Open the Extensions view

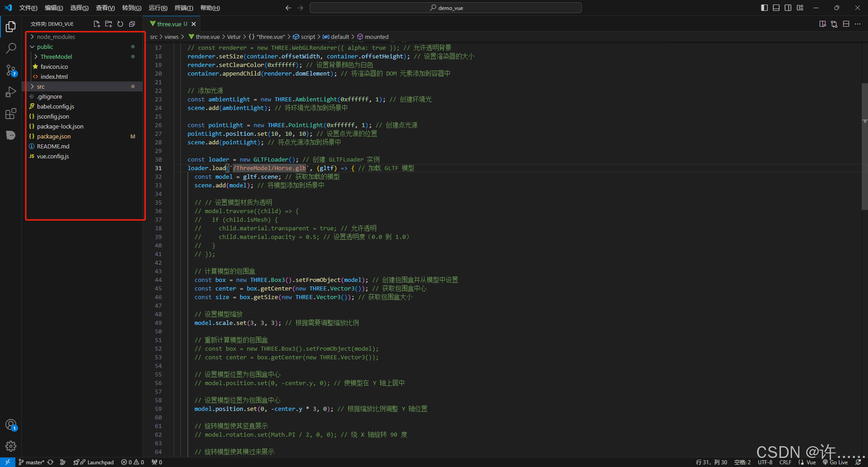tap(11, 114)
